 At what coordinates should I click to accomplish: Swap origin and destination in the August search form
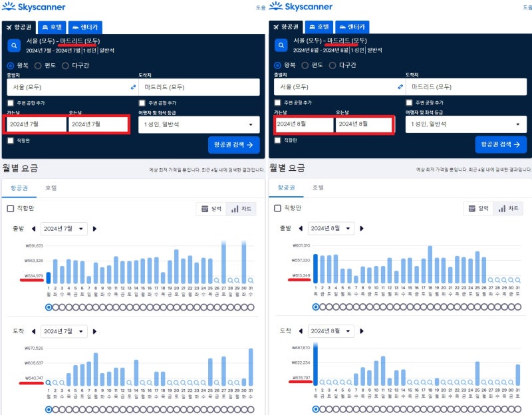coord(400,87)
